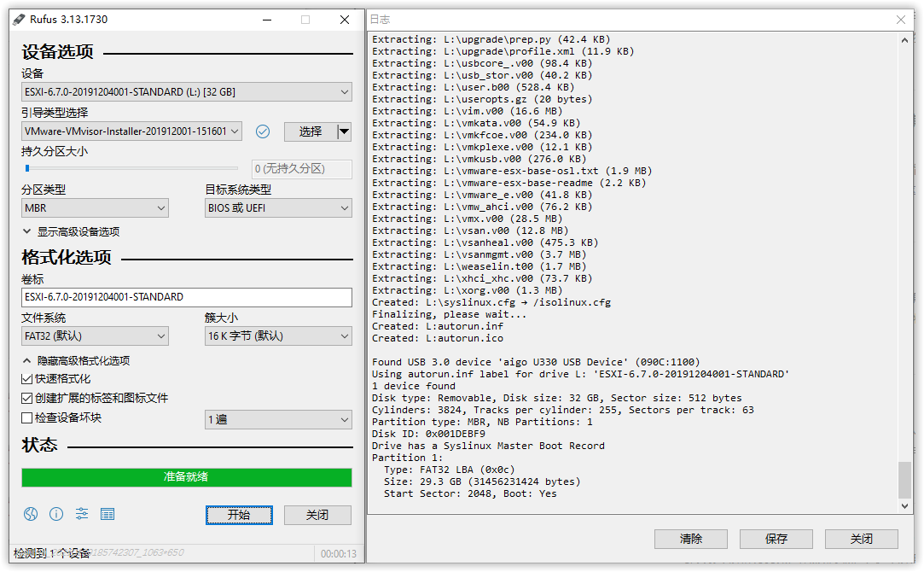Click the 开始 start button

(239, 515)
